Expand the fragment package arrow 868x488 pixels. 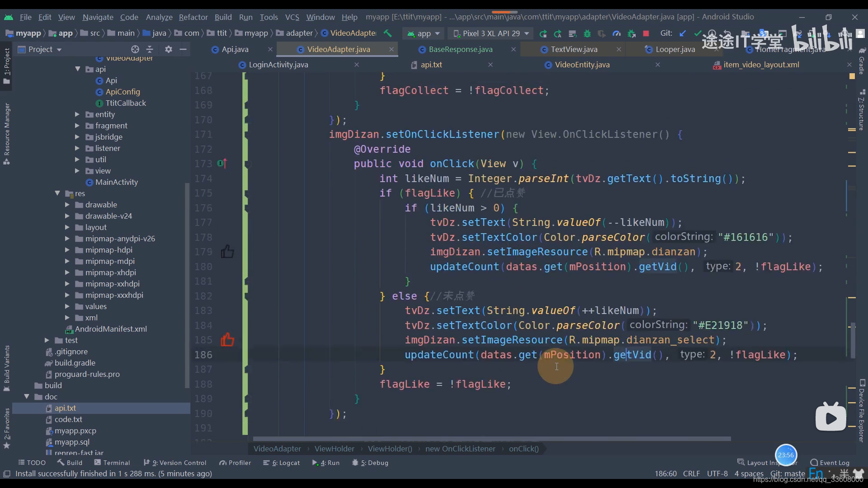(77, 126)
